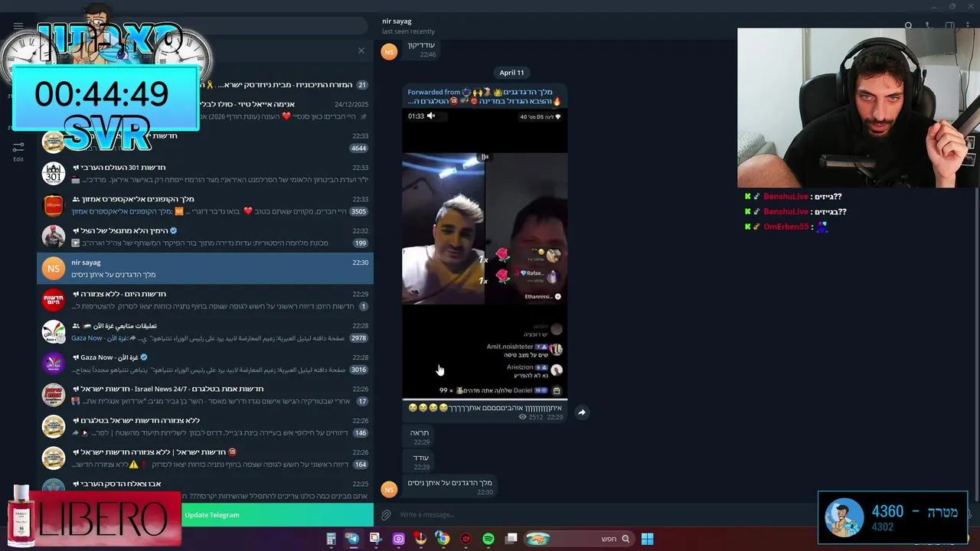The width and height of the screenshot is (980, 551).
Task: Open Google Chrome from taskbar
Action: tap(443, 539)
